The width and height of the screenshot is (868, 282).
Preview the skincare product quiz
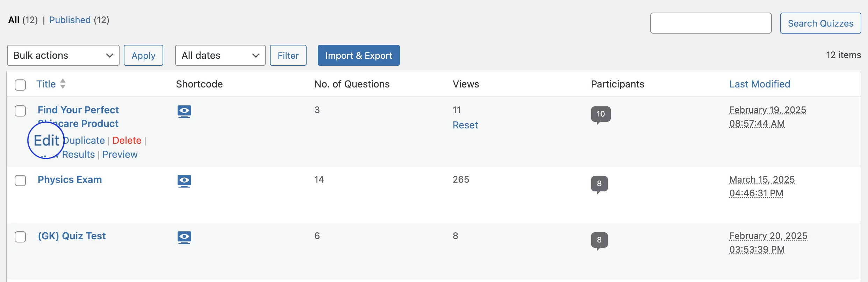pyautogui.click(x=120, y=154)
